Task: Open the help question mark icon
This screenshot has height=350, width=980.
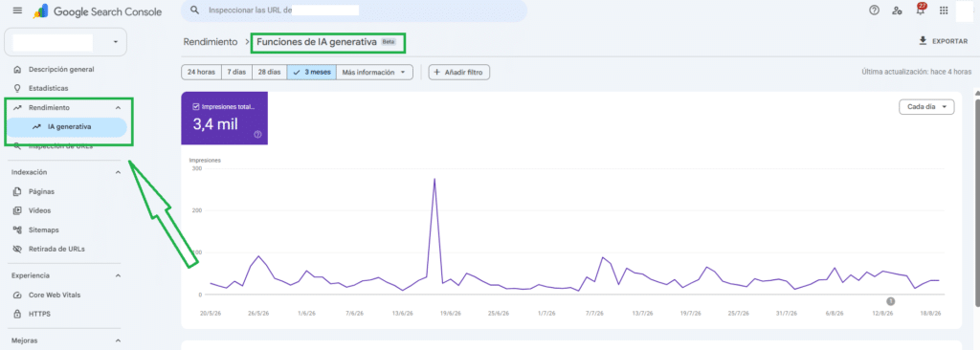Action: pyautogui.click(x=875, y=11)
